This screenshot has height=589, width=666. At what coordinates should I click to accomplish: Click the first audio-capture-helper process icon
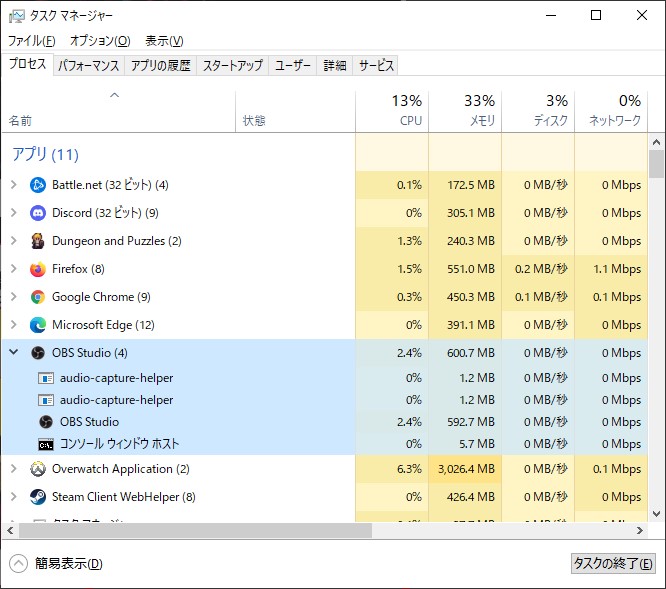46,378
